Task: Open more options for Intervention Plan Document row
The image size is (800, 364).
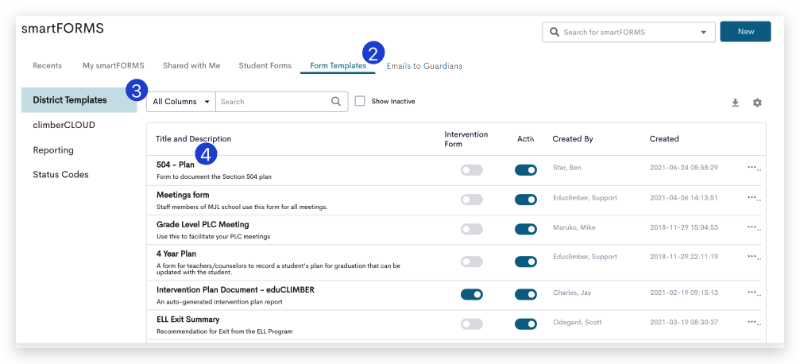Action: (754, 293)
